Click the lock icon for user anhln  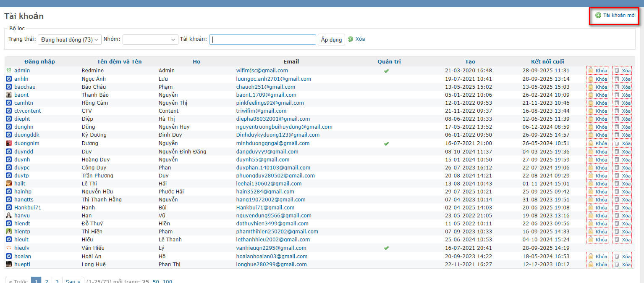click(591, 79)
